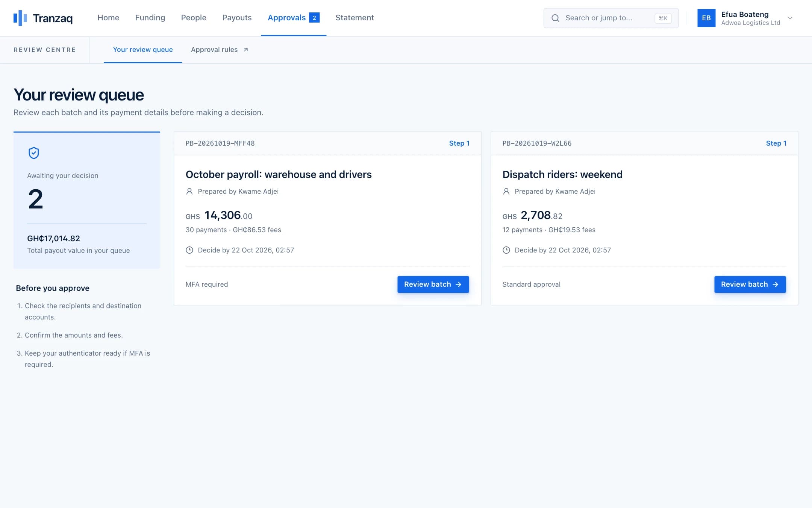Click Step 1 on the Dispatch riders card
The image size is (812, 508).
tap(776, 143)
